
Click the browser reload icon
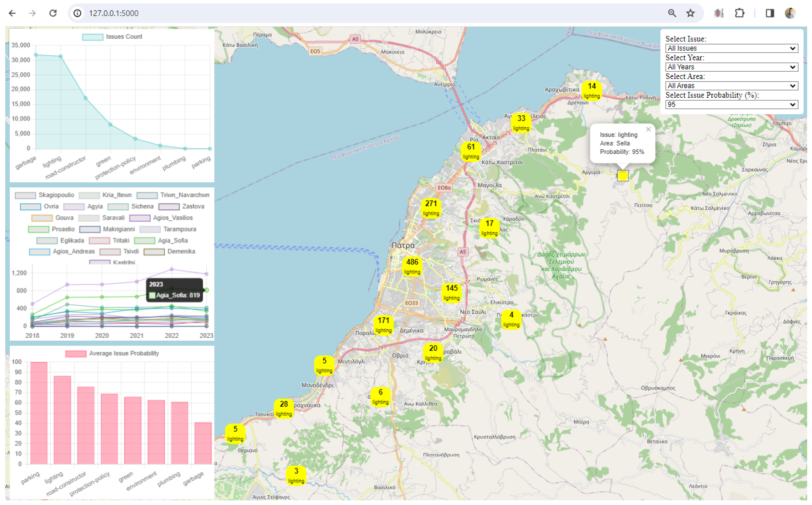53,13
